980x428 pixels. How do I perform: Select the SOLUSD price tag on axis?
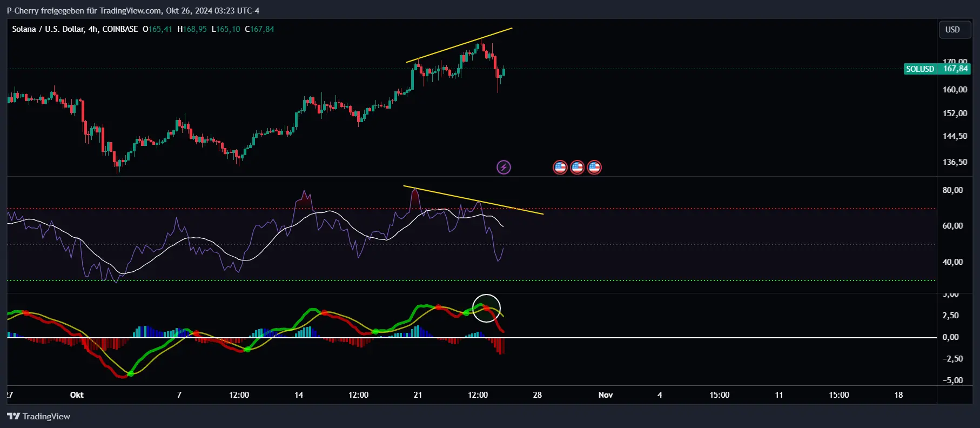[920, 69]
